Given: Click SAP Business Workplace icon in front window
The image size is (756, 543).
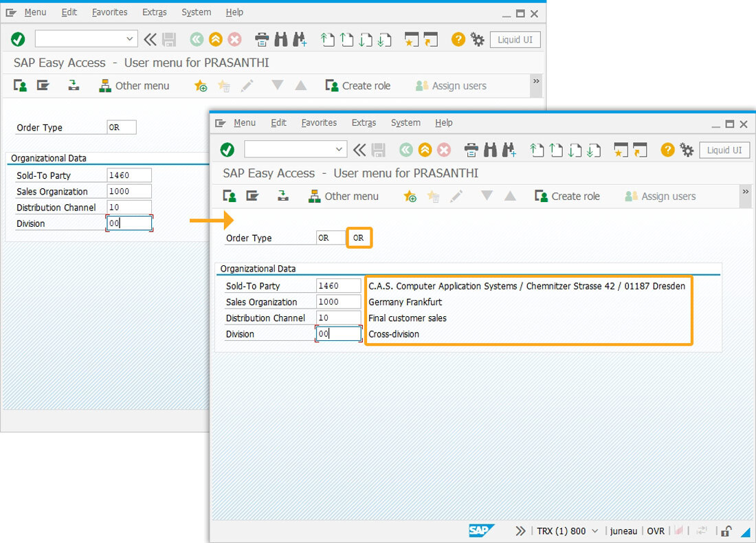Looking at the screenshot, I should [x=283, y=196].
